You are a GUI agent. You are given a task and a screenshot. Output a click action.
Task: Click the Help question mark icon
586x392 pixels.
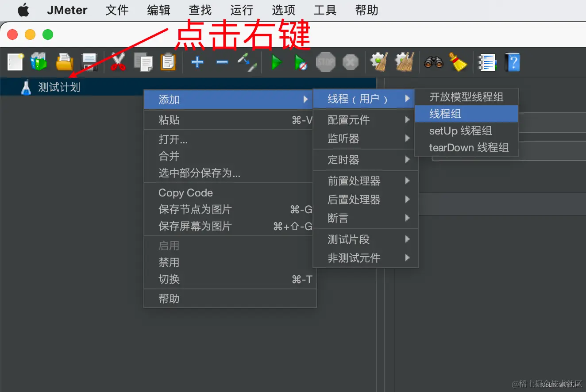[513, 62]
